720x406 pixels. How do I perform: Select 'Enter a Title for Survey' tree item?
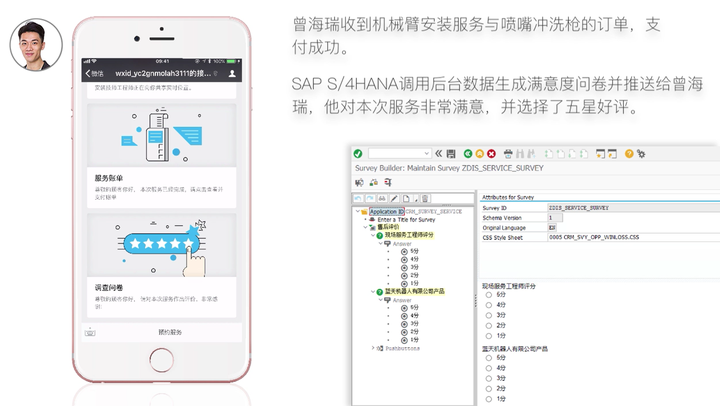pos(406,220)
